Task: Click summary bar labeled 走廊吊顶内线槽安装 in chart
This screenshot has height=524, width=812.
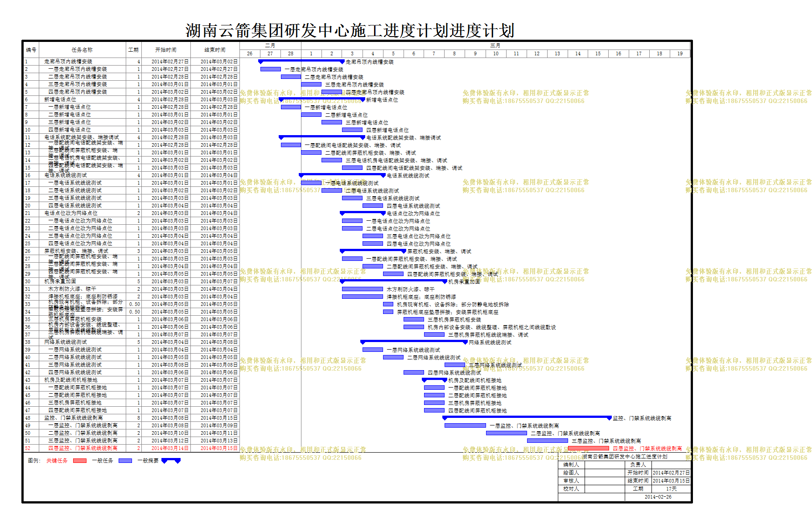Action: pos(301,62)
